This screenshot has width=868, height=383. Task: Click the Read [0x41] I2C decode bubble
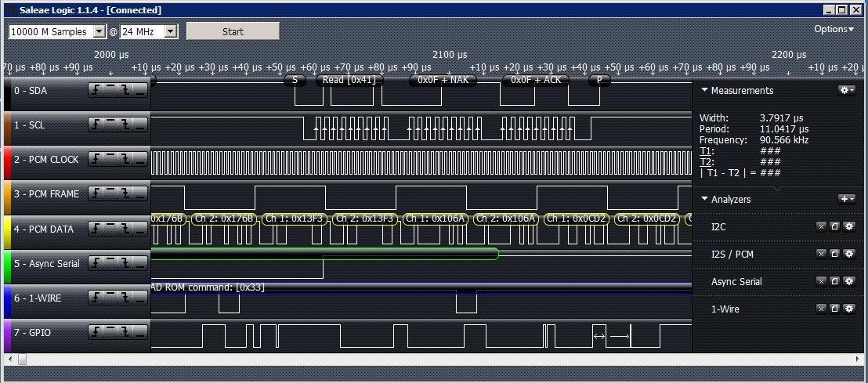coord(348,80)
